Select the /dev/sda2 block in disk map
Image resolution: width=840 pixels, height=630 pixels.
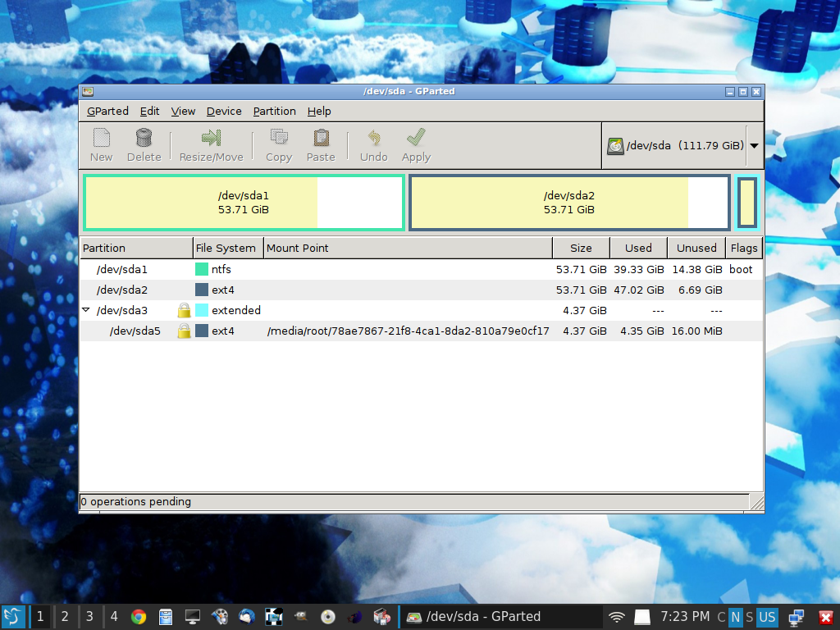(569, 203)
